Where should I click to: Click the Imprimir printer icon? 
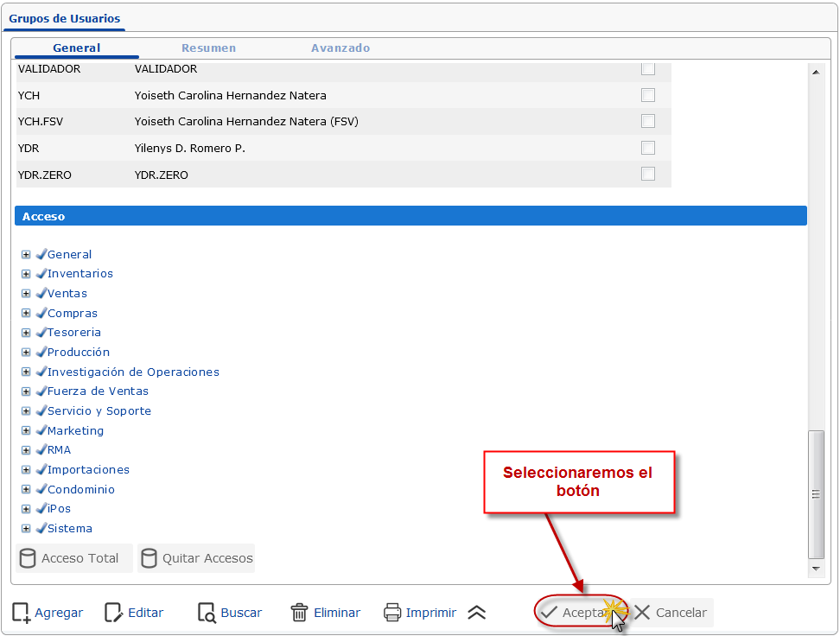[x=392, y=613]
